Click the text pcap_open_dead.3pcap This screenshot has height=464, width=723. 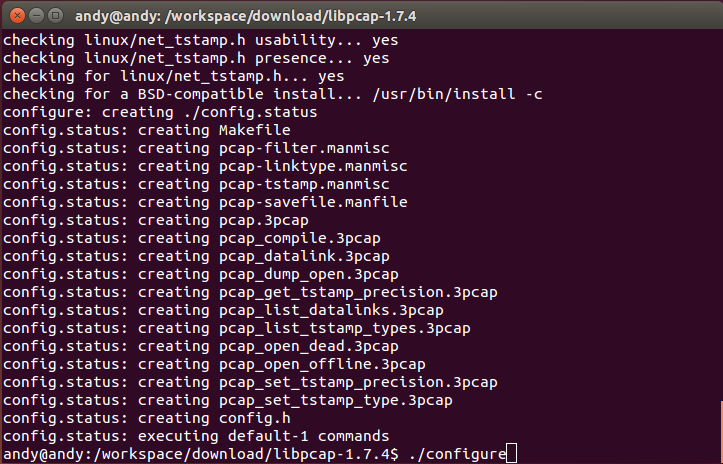308,346
